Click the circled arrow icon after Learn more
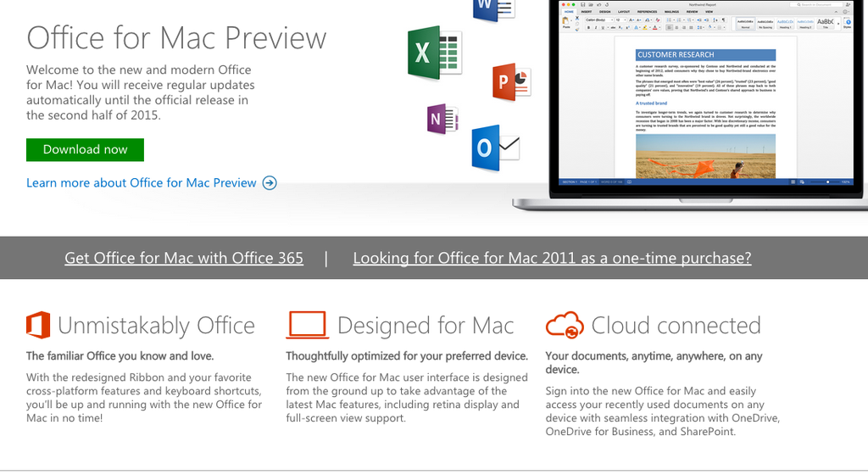Viewport: 868px width, 475px height. (270, 182)
